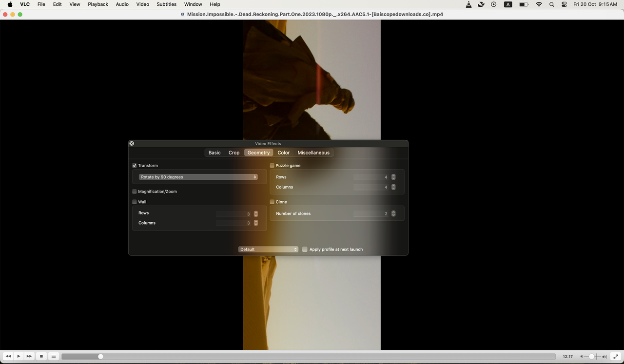Image resolution: width=624 pixels, height=364 pixels.
Task: Open the playlist view icon
Action: [x=53, y=356]
